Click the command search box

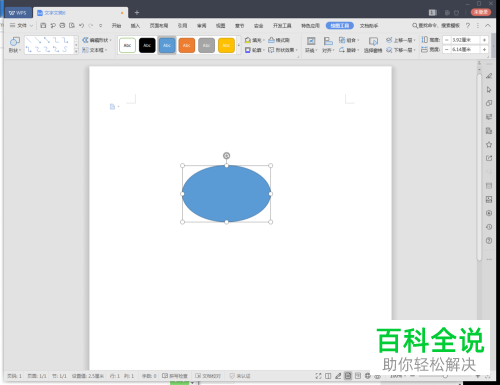pyautogui.click(x=436, y=25)
